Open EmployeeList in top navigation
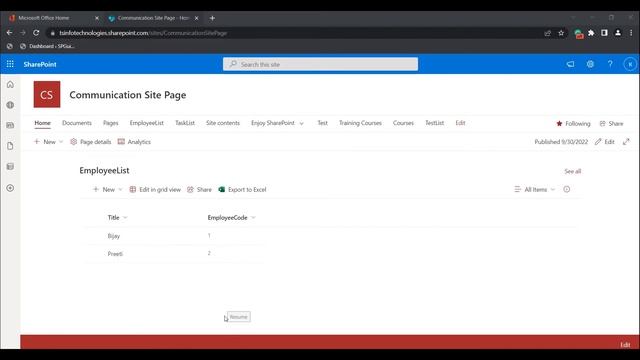The width and height of the screenshot is (640, 360). (147, 123)
